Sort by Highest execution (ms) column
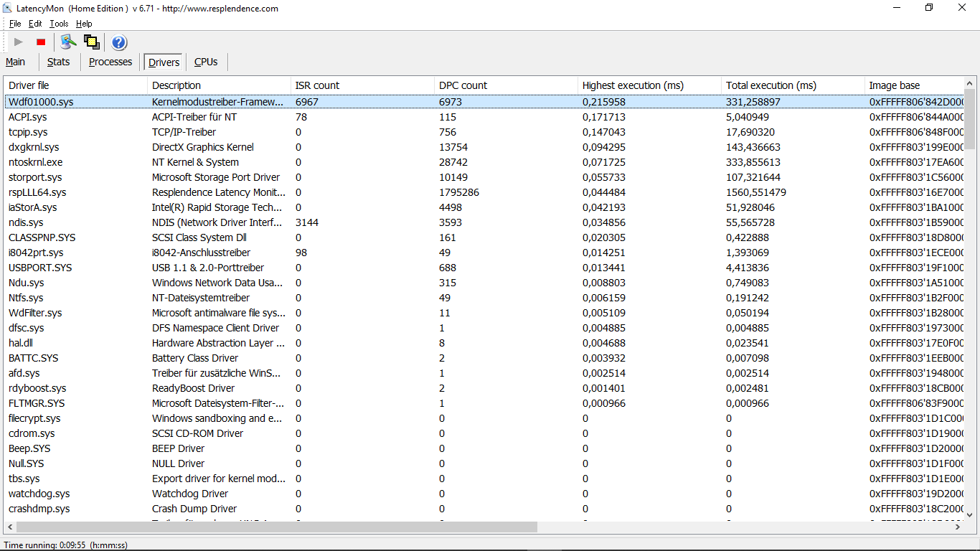 point(633,85)
